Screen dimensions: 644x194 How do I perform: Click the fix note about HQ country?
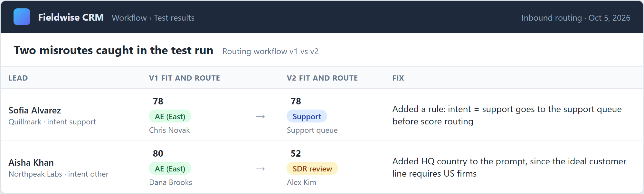pyautogui.click(x=509, y=167)
